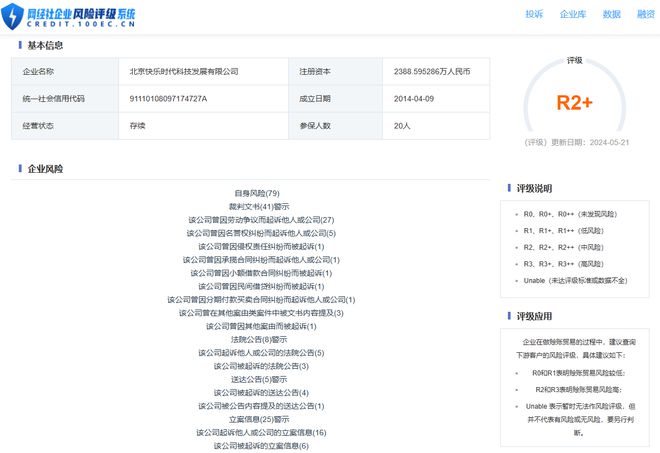Go to the 数据 menu item
This screenshot has height=453, width=660.
[611, 14]
